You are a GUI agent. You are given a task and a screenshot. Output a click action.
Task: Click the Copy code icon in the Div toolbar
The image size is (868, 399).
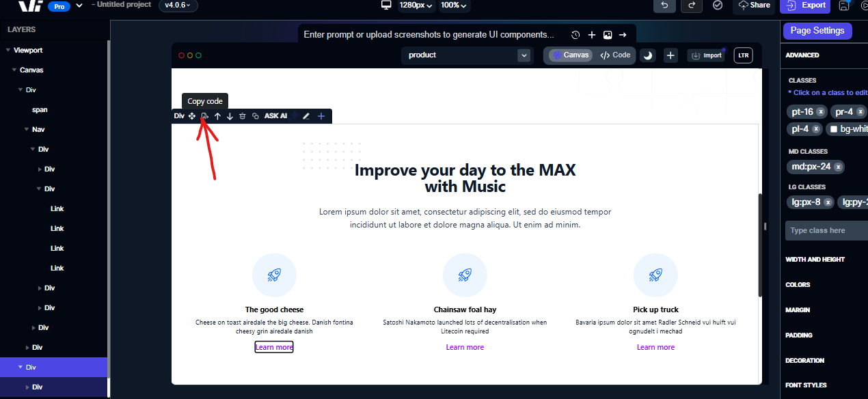tap(204, 116)
